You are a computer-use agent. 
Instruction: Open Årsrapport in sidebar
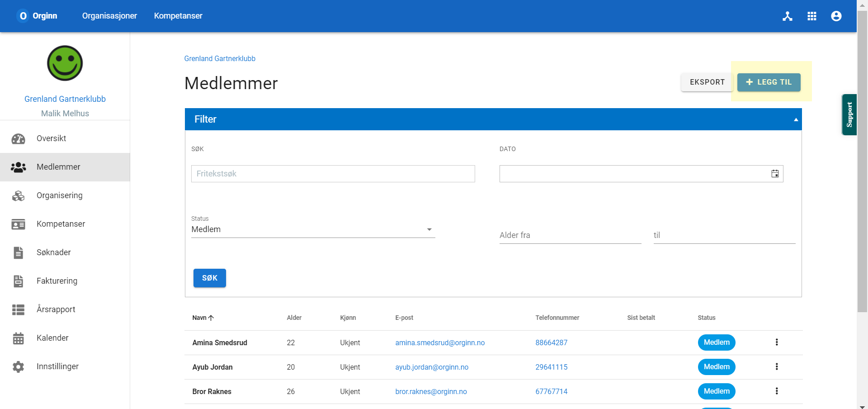point(65,309)
